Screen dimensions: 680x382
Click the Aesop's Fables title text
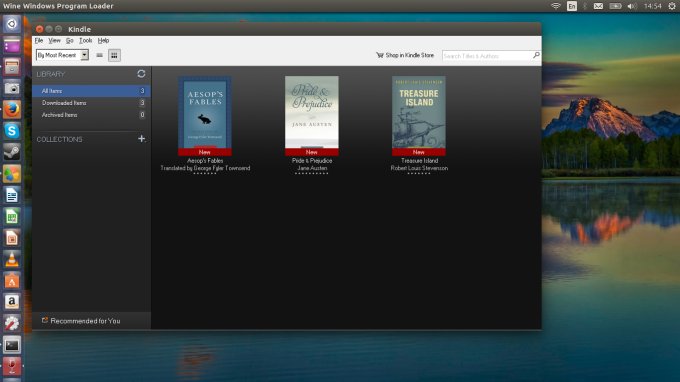(205, 160)
